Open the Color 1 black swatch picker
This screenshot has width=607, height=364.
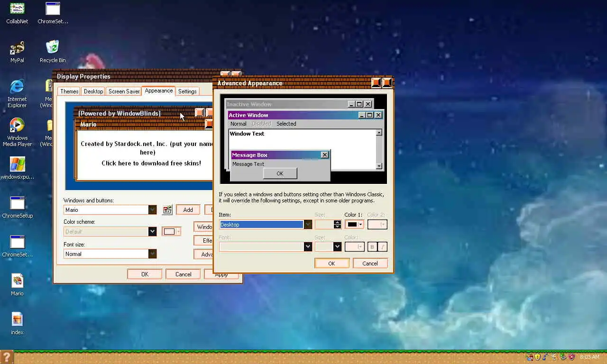[354, 225]
